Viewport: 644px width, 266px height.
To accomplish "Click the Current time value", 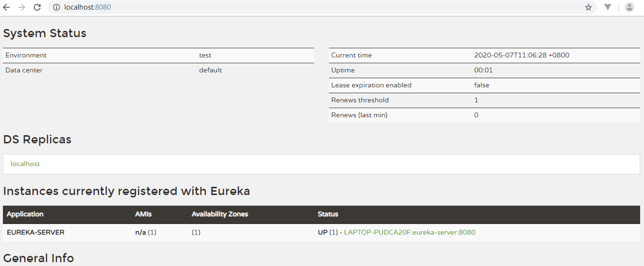I will click(522, 56).
